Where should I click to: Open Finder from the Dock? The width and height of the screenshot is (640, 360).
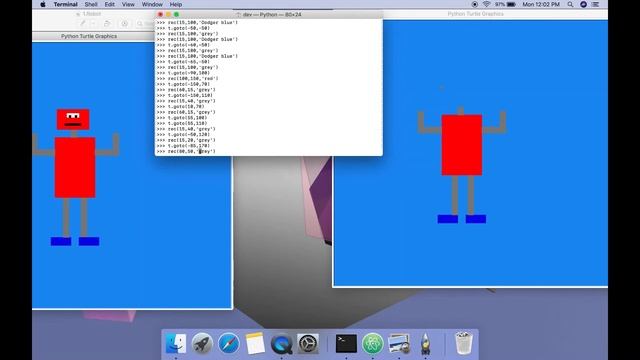176,343
